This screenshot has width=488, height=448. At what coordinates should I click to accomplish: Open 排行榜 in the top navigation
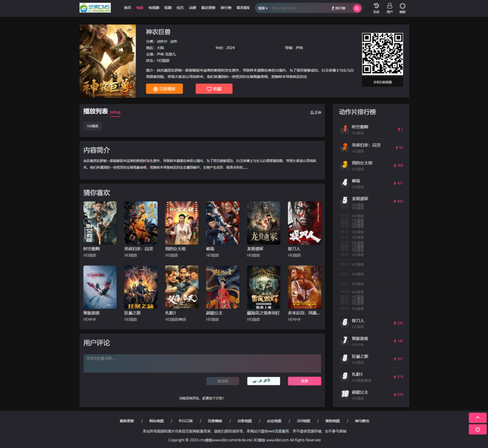[x=226, y=8]
